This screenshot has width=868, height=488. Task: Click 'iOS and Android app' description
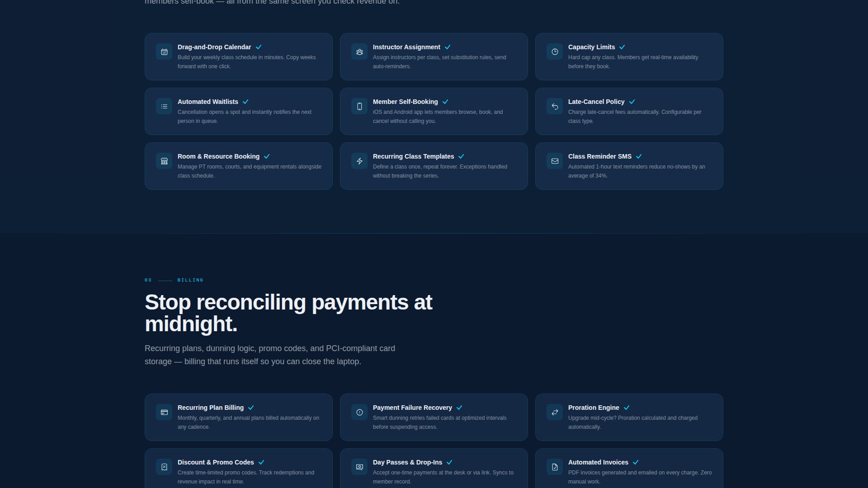438,117
